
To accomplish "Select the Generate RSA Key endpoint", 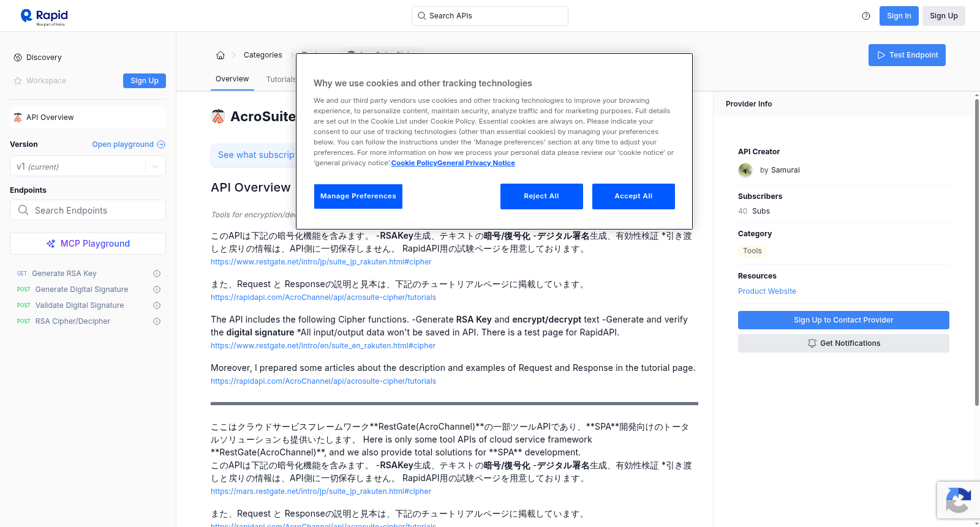I will pos(64,274).
